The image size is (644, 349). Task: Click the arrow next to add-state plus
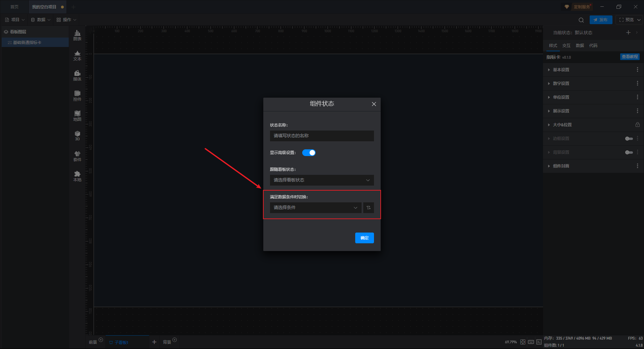click(637, 33)
